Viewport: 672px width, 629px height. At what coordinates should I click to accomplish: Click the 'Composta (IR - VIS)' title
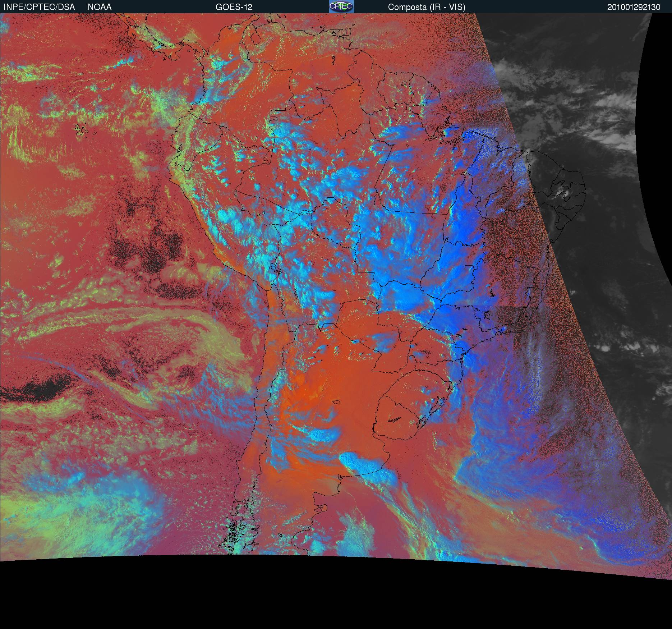[427, 7]
